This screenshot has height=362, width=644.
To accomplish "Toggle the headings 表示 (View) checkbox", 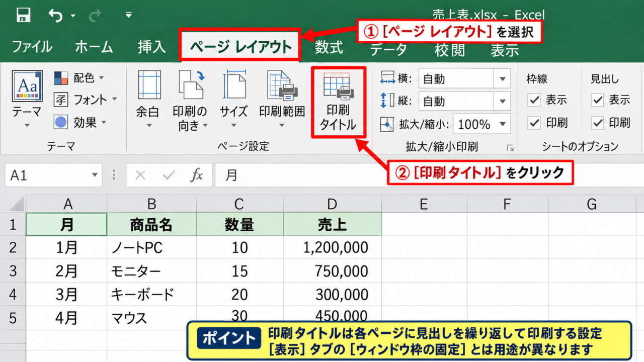I will pyautogui.click(x=597, y=100).
